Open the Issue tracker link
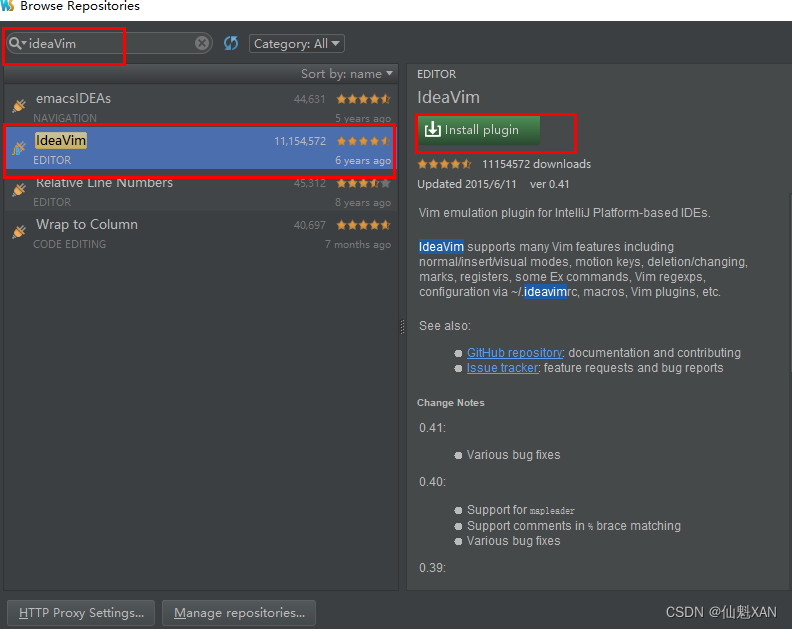 coord(503,368)
